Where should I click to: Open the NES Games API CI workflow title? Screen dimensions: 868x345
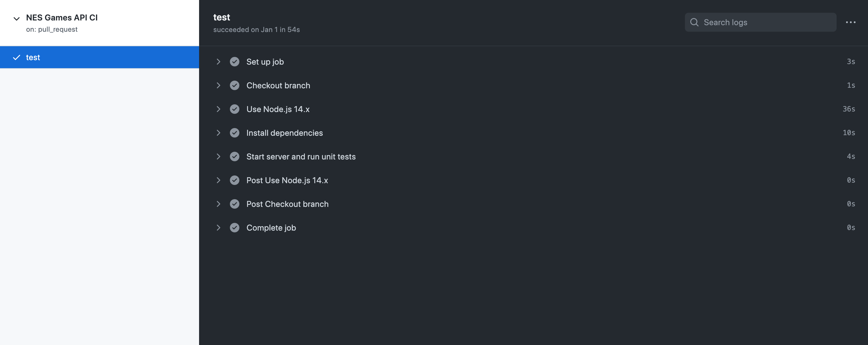[62, 17]
